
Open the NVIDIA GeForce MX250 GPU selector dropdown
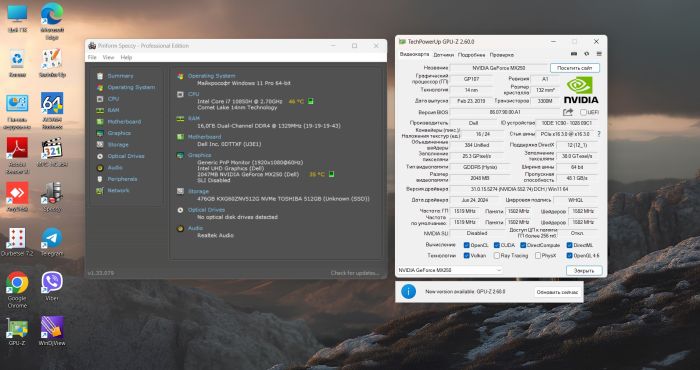click(x=450, y=270)
